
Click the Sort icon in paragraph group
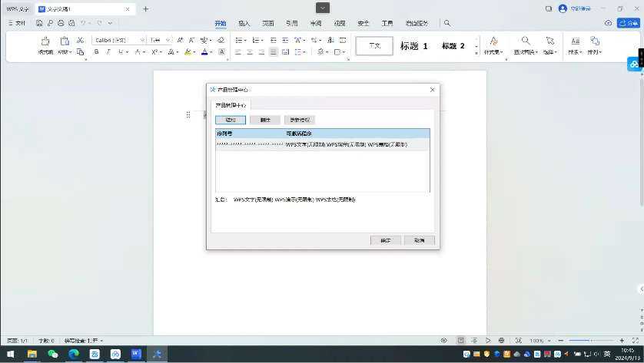click(x=330, y=40)
